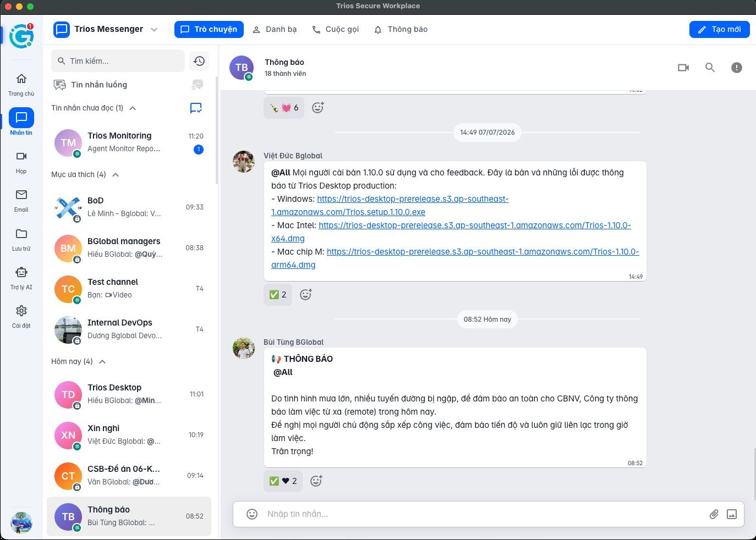Open conversation info icon
The height and width of the screenshot is (540, 756).
point(736,68)
